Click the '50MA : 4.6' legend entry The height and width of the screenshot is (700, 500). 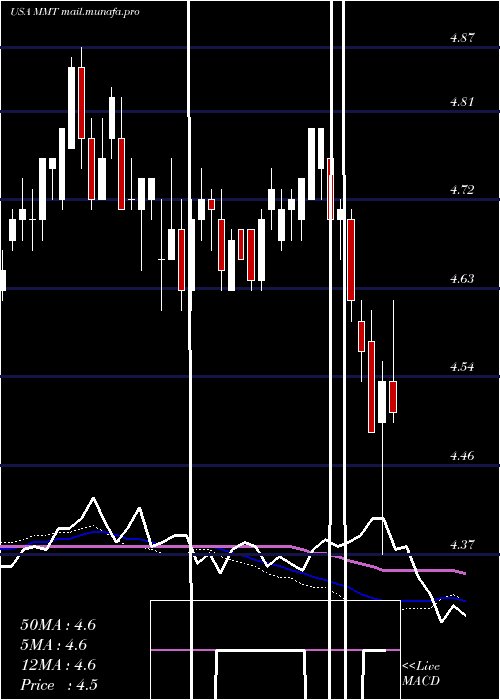pos(58,625)
